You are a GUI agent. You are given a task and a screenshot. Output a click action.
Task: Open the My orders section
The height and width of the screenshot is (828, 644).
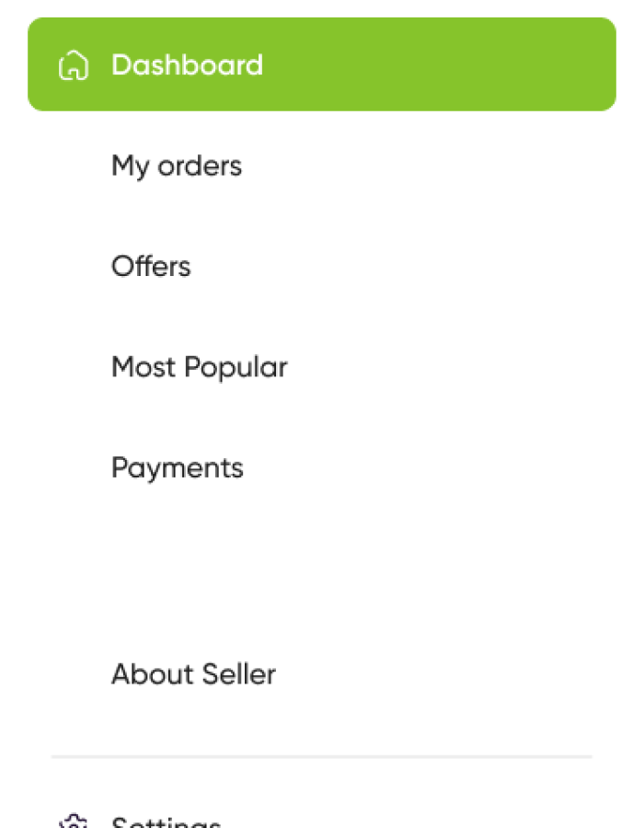[176, 166]
